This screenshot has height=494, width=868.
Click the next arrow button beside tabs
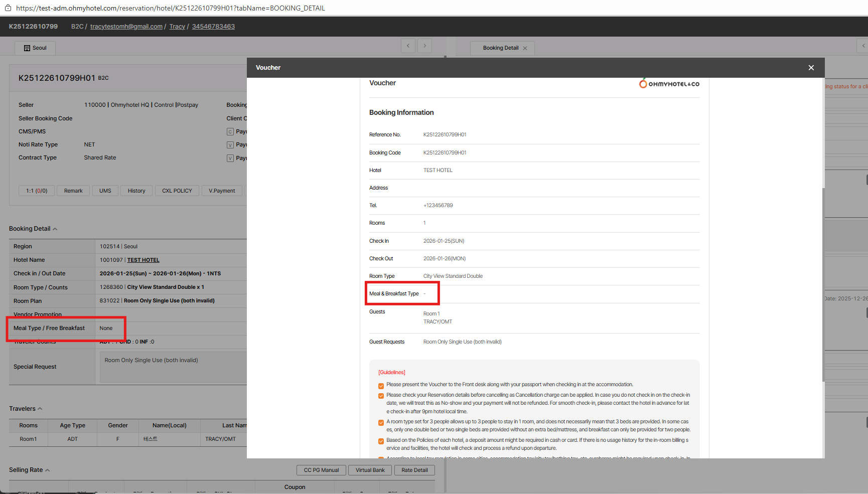pyautogui.click(x=424, y=46)
